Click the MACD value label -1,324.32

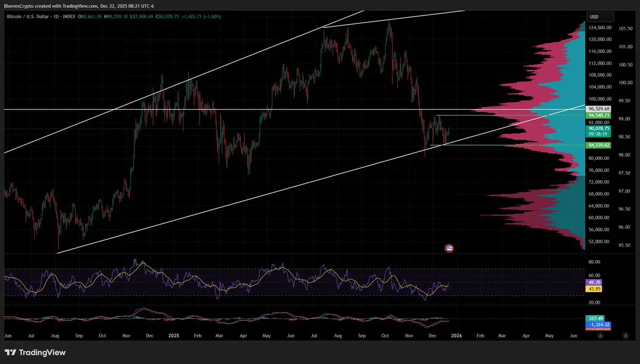(x=598, y=324)
